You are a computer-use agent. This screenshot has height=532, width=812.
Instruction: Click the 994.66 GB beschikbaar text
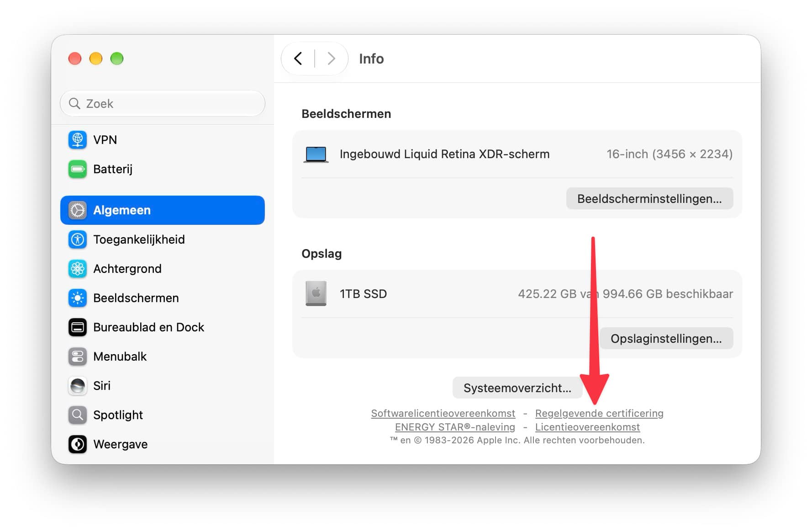668,294
